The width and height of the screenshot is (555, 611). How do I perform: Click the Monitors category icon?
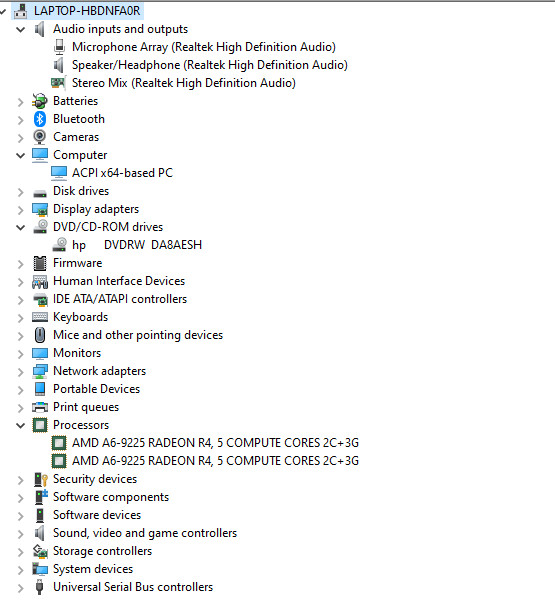tap(40, 353)
